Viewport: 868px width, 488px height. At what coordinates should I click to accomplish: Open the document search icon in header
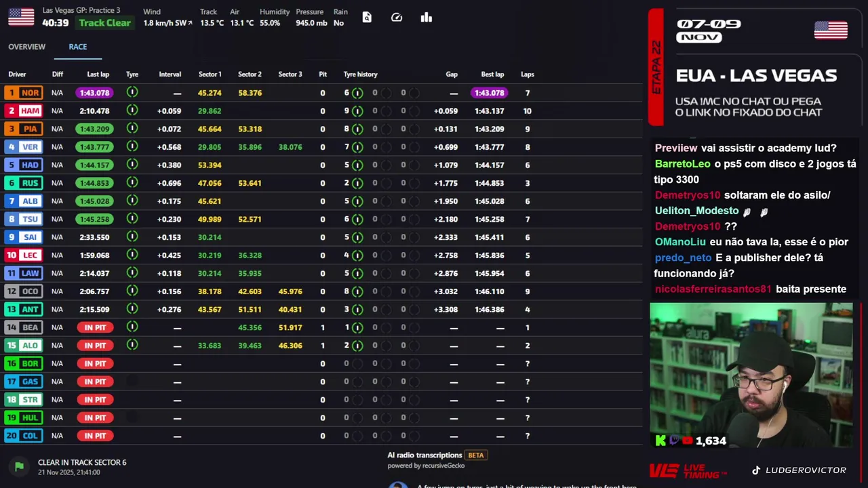point(367,18)
